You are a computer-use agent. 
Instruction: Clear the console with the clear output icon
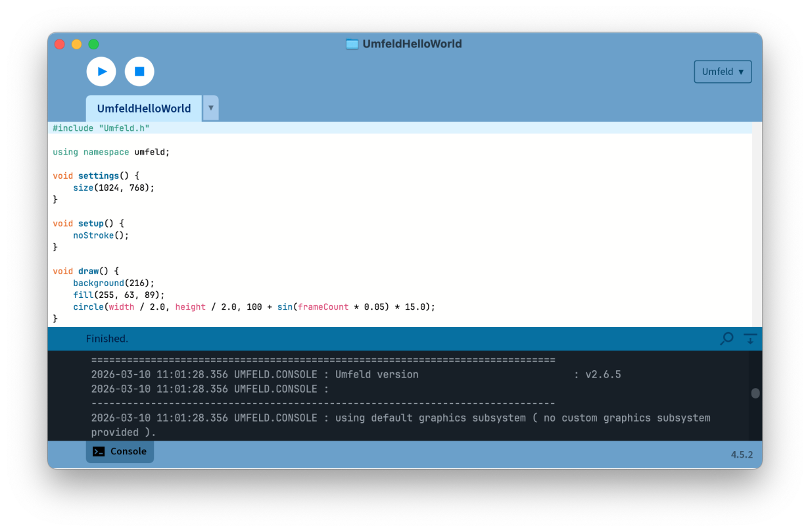750,339
